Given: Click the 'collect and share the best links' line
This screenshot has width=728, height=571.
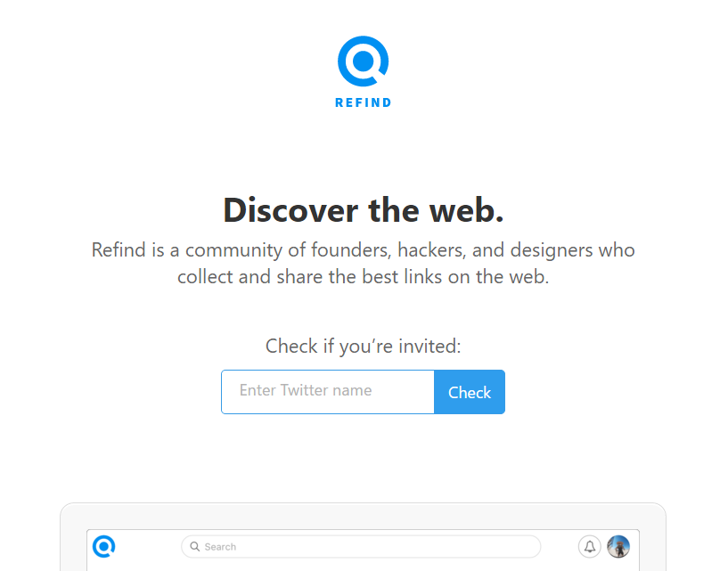Looking at the screenshot, I should pos(363,277).
